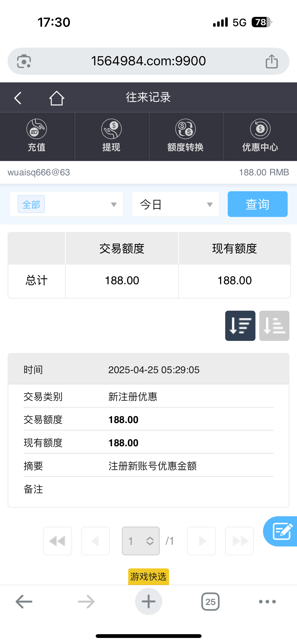Expand the 全部 transaction type dropdown
297x644 pixels.
pyautogui.click(x=67, y=204)
